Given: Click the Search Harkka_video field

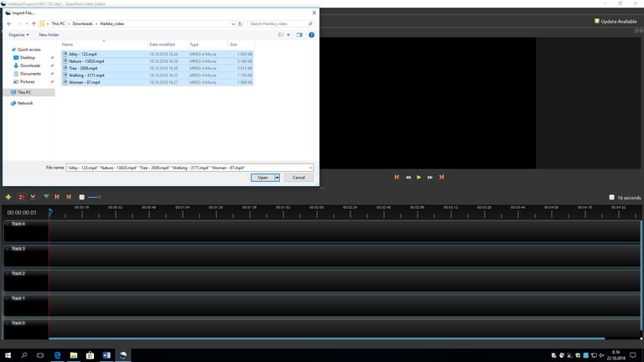Looking at the screenshot, I should coord(281,24).
